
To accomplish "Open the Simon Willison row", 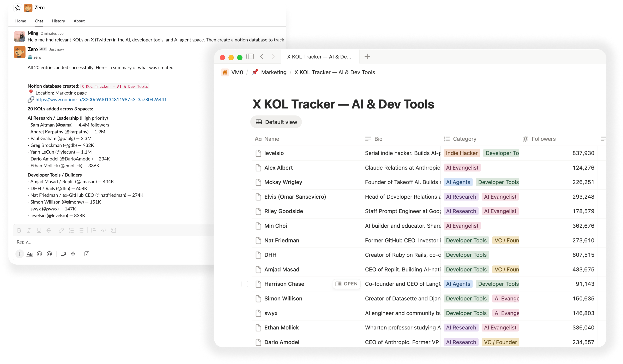I will coord(283,298).
